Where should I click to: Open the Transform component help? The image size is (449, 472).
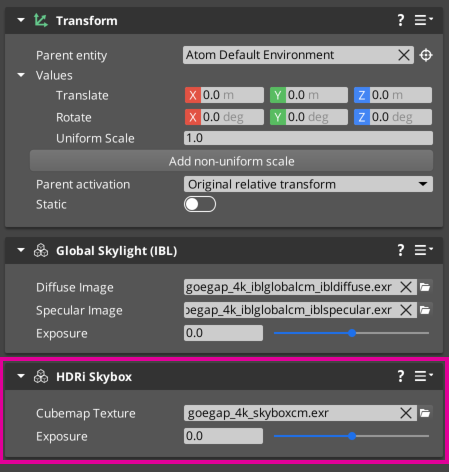pos(401,20)
